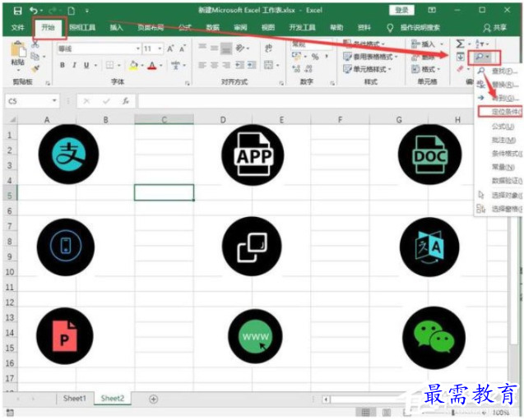Click the AutoSum sigma icon

coord(460,44)
